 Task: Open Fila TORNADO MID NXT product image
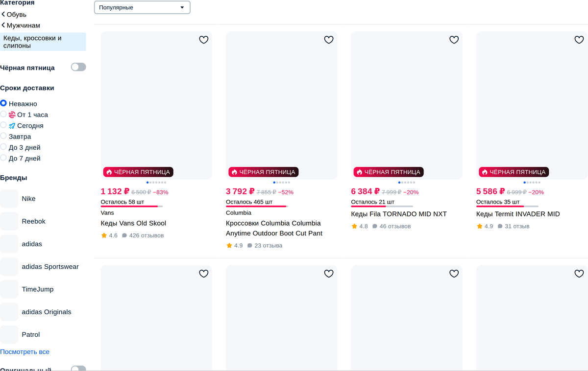click(407, 105)
